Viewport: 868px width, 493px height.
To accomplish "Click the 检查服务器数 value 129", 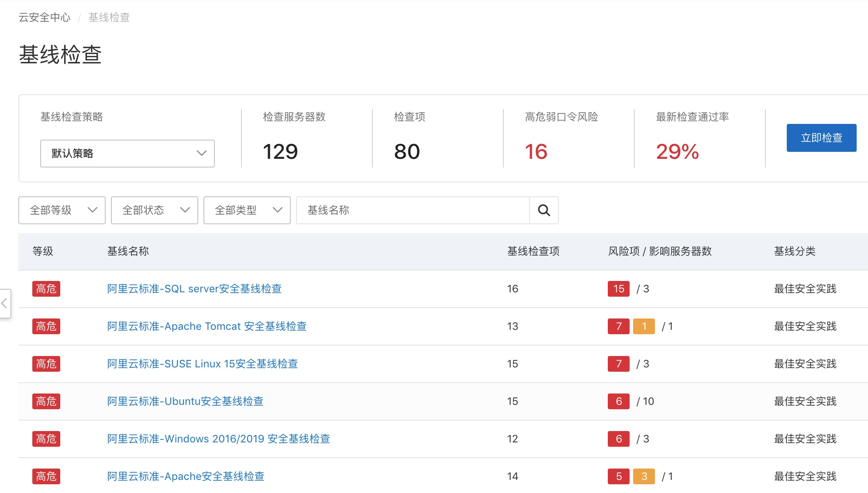I will click(x=280, y=152).
